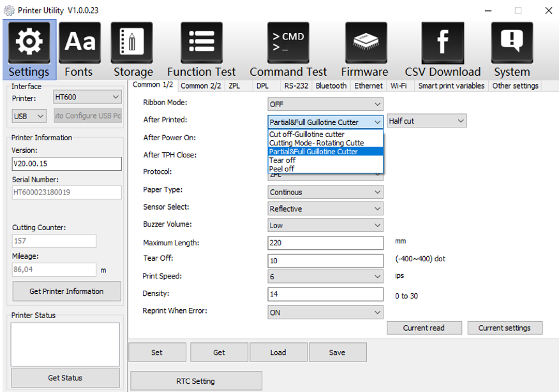
Task: Click the Get button
Action: click(x=219, y=352)
